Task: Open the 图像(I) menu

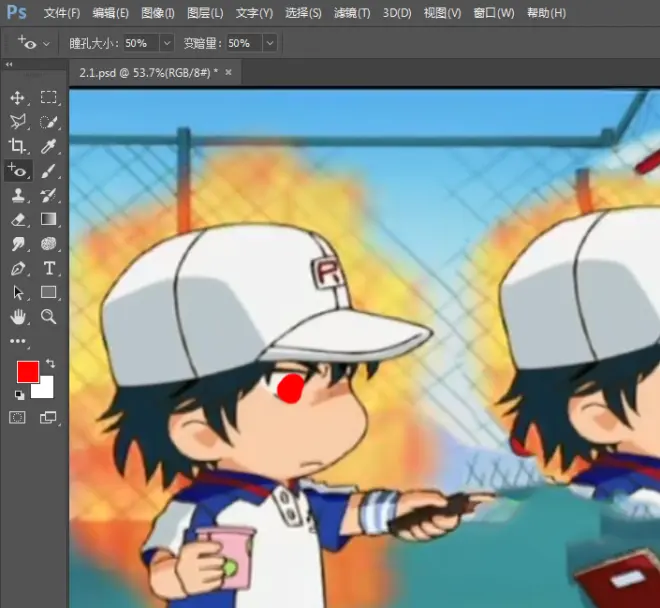Action: pyautogui.click(x=157, y=13)
